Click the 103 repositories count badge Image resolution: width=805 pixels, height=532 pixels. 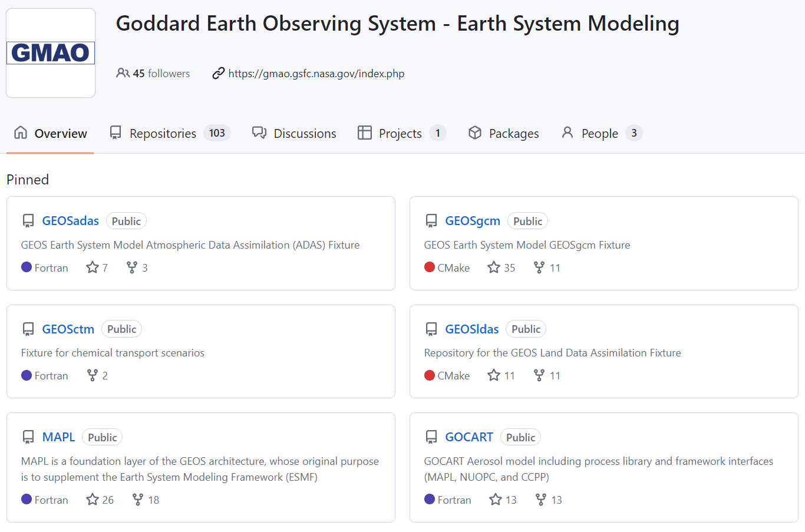point(217,133)
